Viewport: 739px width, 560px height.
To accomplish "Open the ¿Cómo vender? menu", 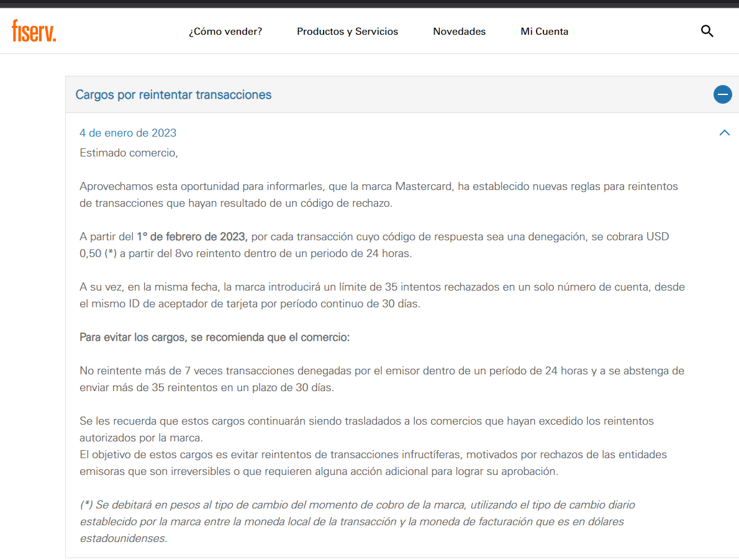I will (x=225, y=32).
